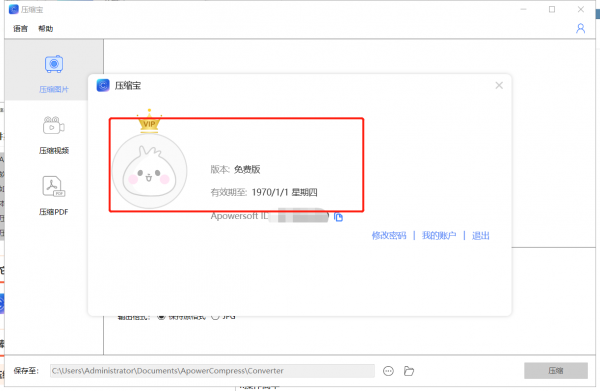Open the 压缩PDF compression tool

tap(53, 186)
